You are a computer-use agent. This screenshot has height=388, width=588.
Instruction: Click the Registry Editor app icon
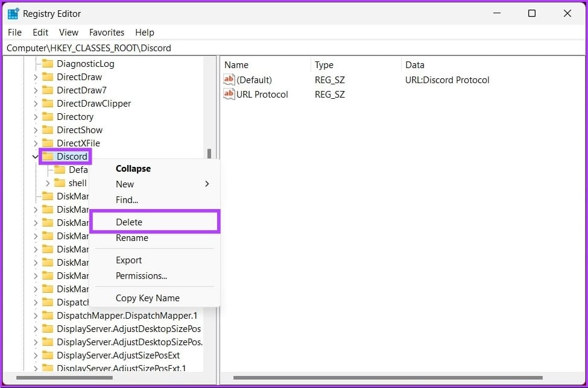[x=13, y=14]
